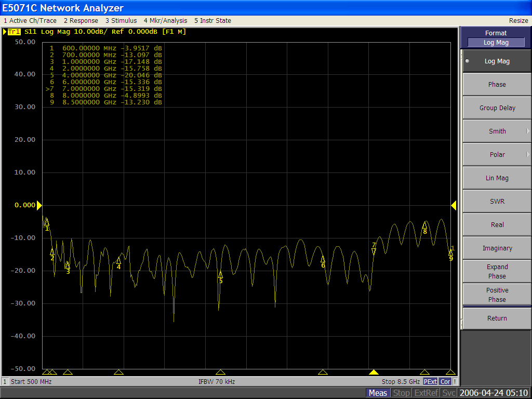Select the Imaginary format softkey
The width and height of the screenshot is (532, 399).
pos(497,248)
